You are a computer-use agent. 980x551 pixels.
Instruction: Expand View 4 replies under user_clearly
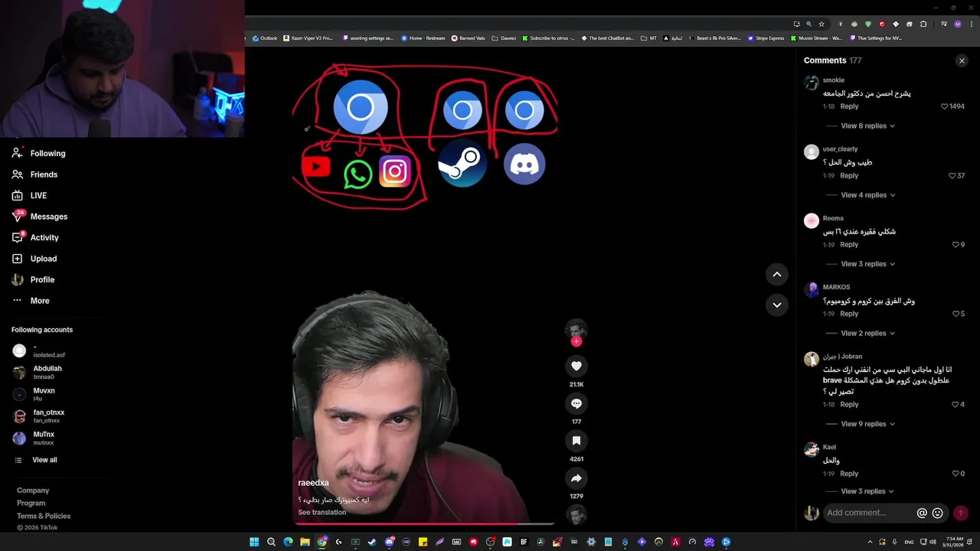tap(867, 195)
